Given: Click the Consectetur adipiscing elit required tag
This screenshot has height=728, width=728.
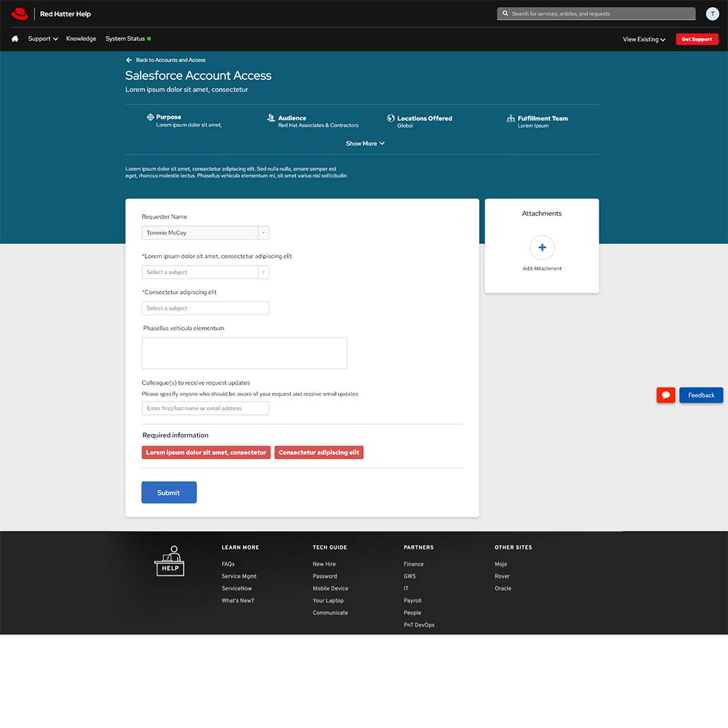Looking at the screenshot, I should (x=319, y=452).
